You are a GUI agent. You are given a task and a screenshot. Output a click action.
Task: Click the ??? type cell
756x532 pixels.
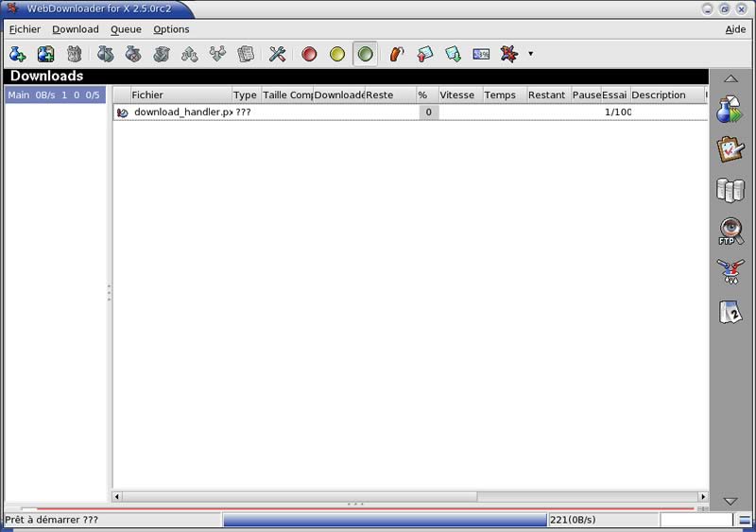(x=244, y=112)
